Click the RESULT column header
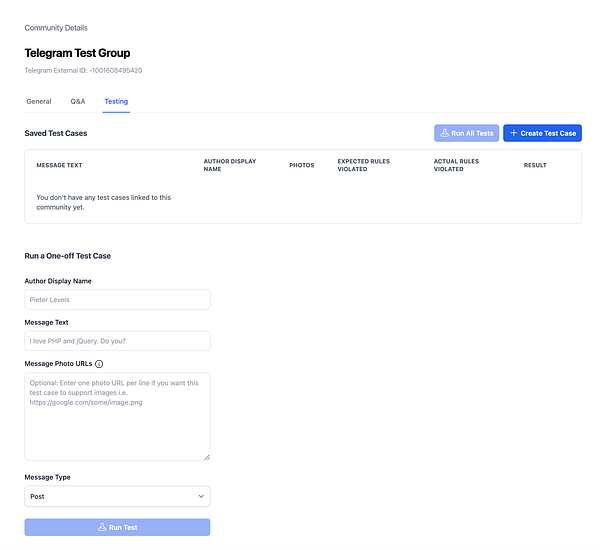The width and height of the screenshot is (600, 550). coord(535,165)
